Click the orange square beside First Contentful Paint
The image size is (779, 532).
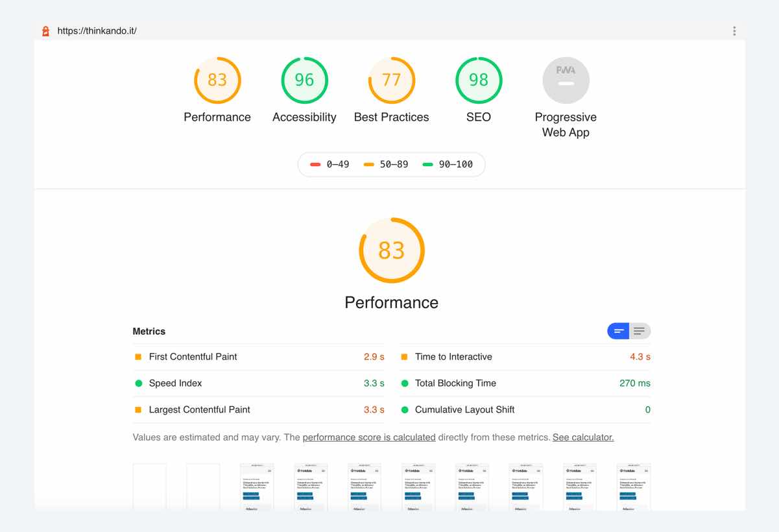138,357
